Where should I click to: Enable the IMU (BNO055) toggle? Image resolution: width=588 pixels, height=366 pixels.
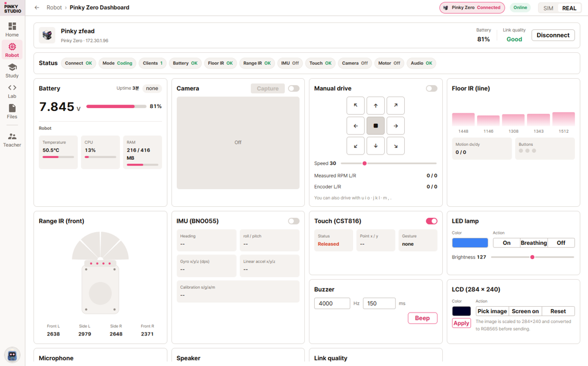pyautogui.click(x=293, y=221)
